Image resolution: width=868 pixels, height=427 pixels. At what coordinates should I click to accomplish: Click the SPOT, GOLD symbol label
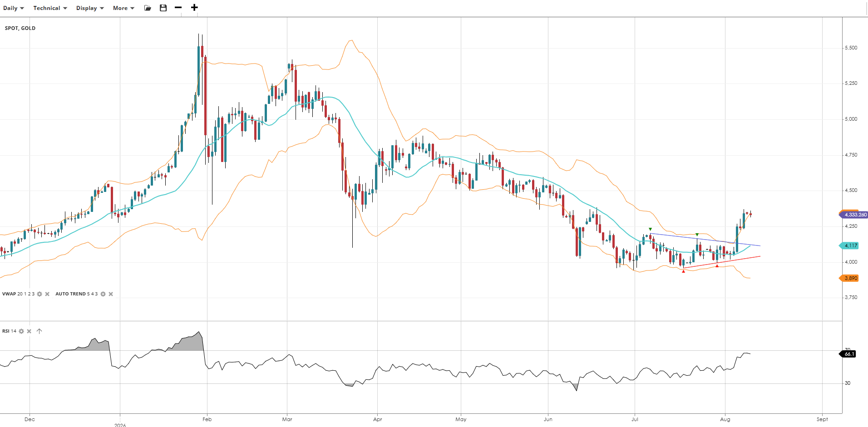tap(20, 28)
